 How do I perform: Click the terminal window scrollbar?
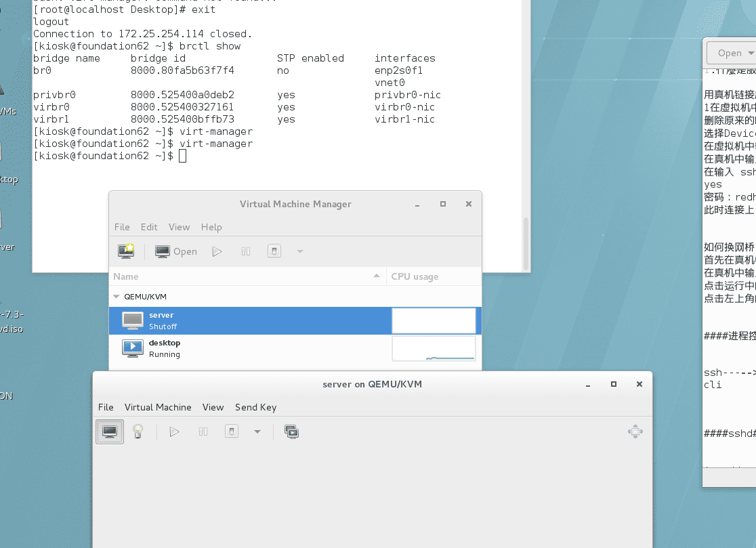click(x=526, y=243)
